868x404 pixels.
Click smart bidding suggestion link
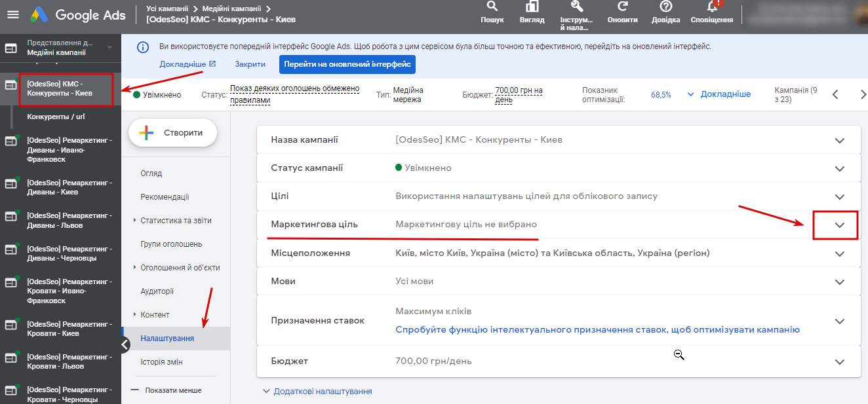[597, 329]
